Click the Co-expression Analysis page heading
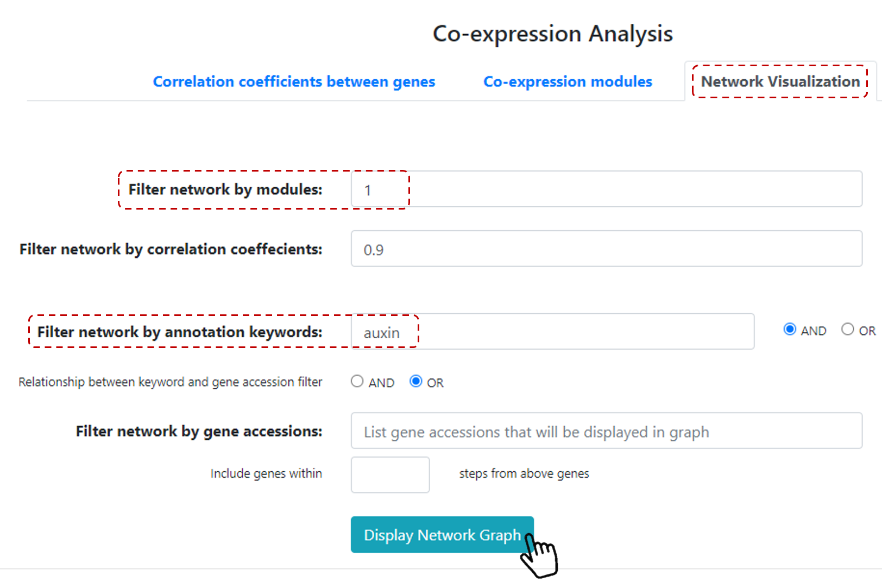882x588 pixels. (x=552, y=34)
